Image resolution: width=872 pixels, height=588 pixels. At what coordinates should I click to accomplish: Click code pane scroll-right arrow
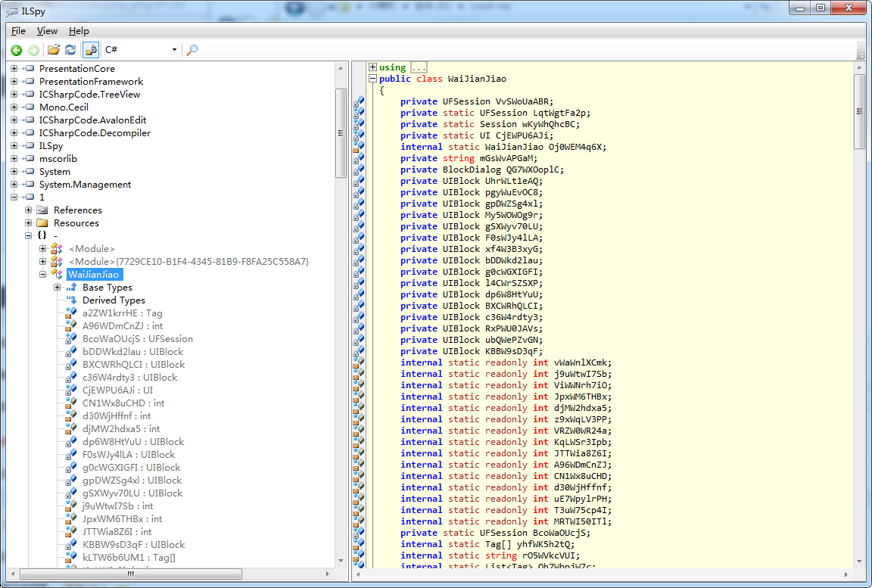point(846,574)
